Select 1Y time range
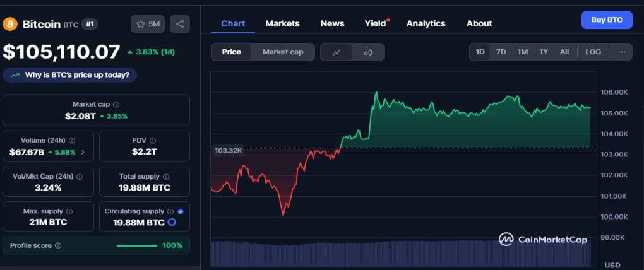 click(544, 52)
